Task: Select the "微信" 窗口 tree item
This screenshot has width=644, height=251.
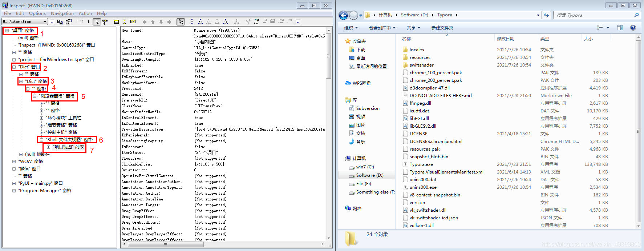Action: [x=29, y=169]
